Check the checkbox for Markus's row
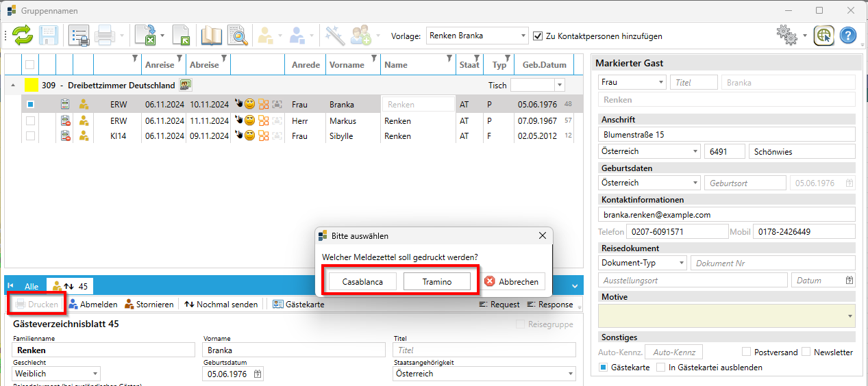The width and height of the screenshot is (868, 386). pos(29,120)
